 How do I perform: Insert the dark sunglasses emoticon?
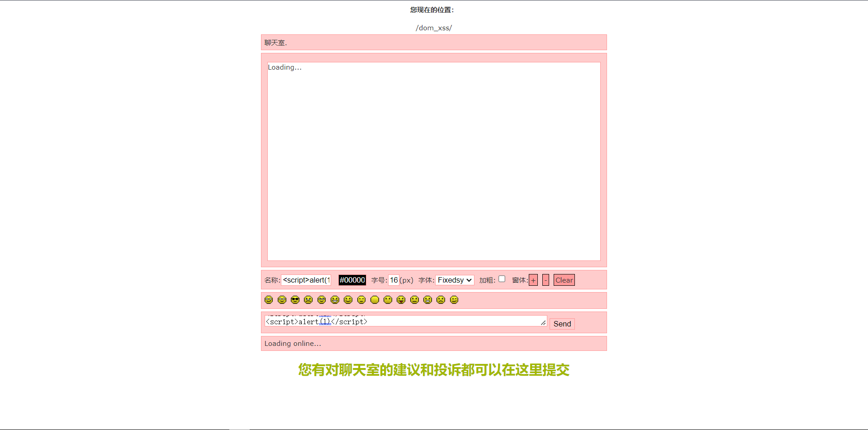[x=295, y=300]
